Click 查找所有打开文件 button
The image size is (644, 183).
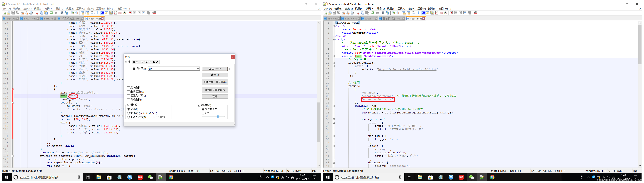coord(215,82)
